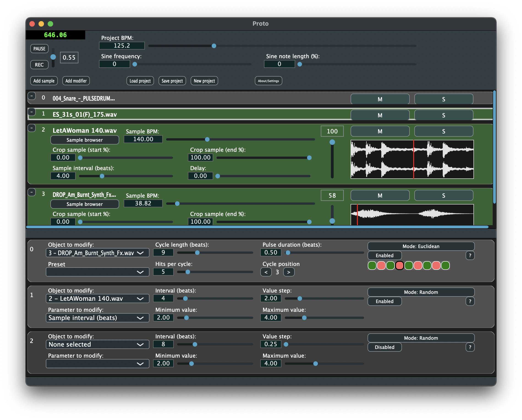Open Sample interval (beats) parameter dropdown
The image size is (522, 420).
coord(97,318)
